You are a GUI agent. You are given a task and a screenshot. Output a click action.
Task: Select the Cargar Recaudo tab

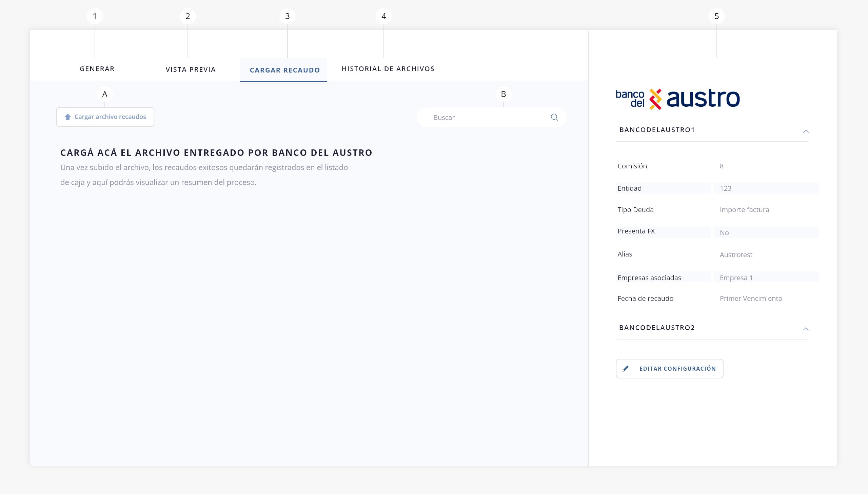click(284, 70)
